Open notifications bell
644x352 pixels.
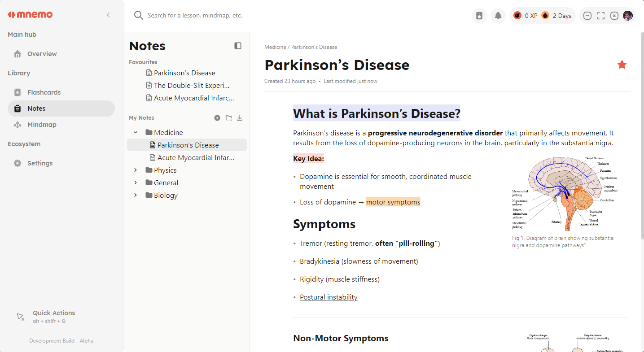coord(498,16)
